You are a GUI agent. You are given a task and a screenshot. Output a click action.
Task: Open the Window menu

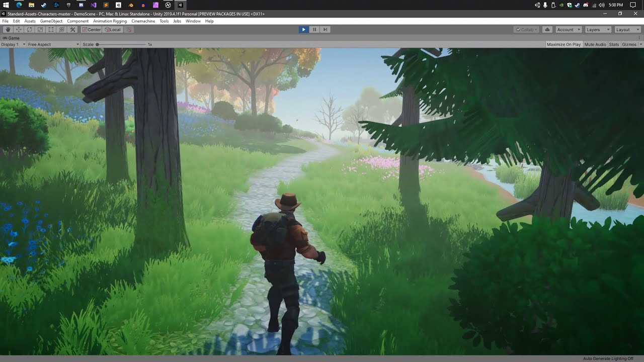193,21
